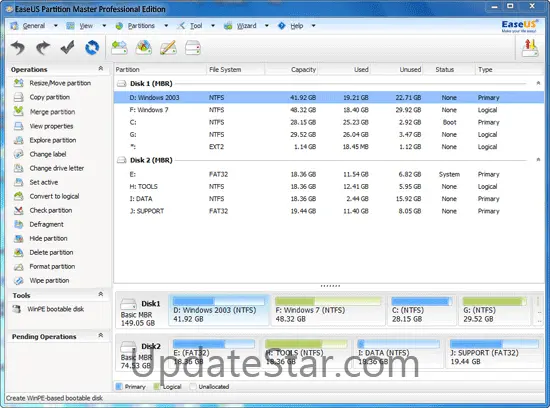Click the Delete partition toolbar icon
This screenshot has width=550, height=408.
point(144,47)
